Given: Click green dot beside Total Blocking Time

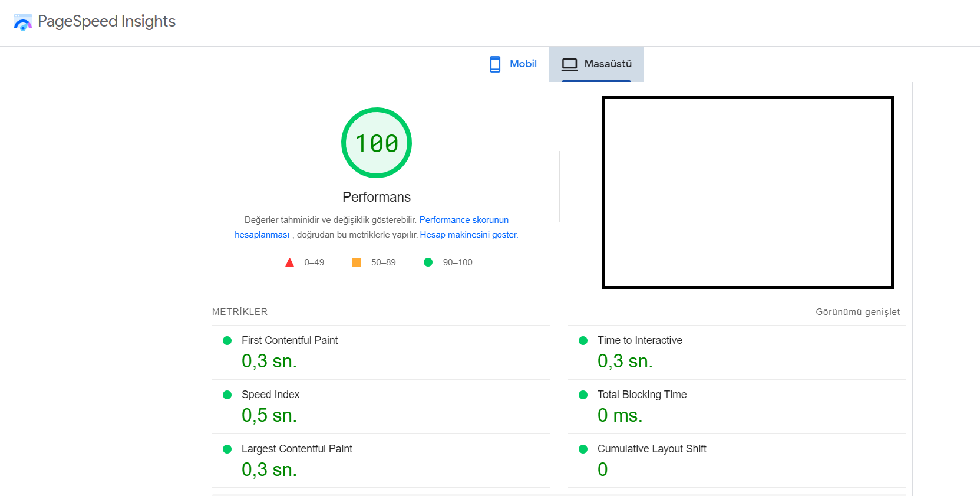Looking at the screenshot, I should (x=583, y=395).
